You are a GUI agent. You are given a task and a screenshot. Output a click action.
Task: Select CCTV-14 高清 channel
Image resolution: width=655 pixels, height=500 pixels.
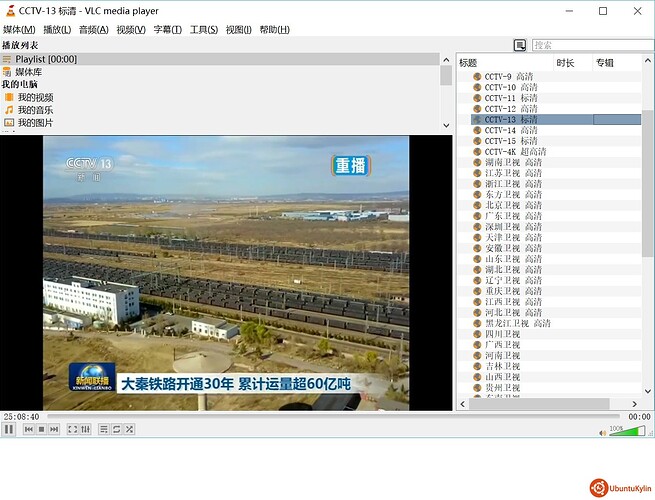pos(510,130)
